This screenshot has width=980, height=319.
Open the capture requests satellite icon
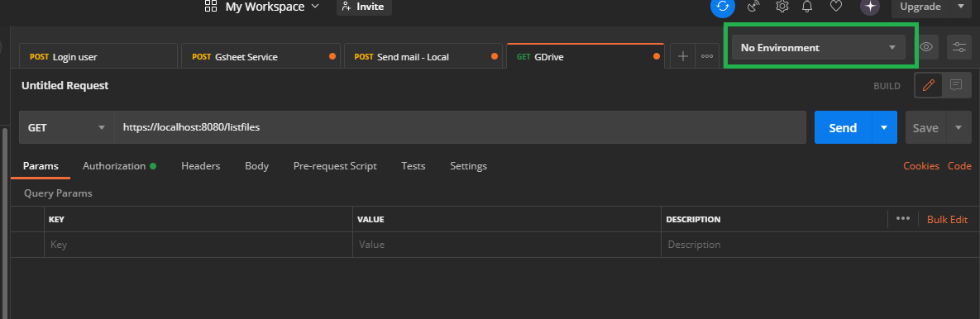753,7
